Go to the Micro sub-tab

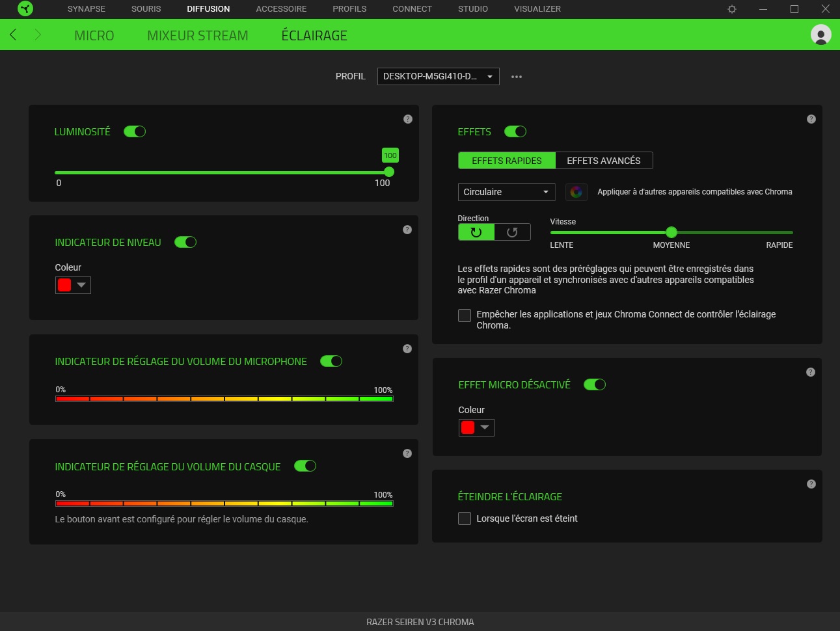tap(94, 36)
